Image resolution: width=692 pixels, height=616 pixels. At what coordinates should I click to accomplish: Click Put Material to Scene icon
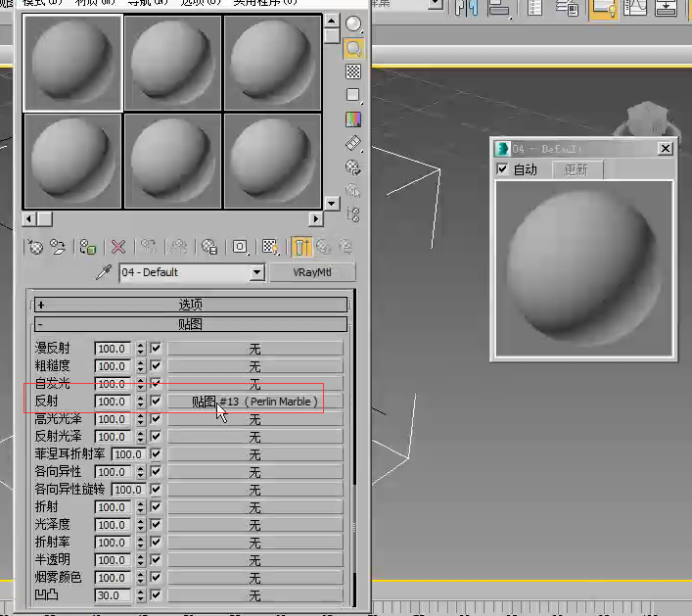pyautogui.click(x=58, y=247)
